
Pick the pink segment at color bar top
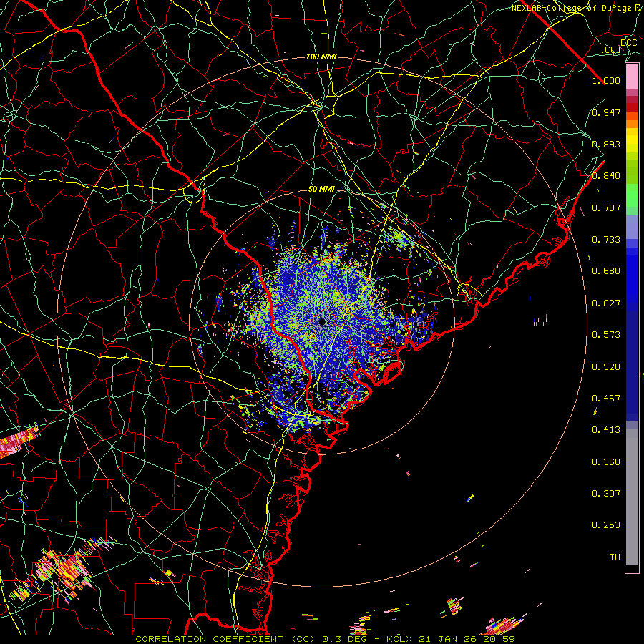[632, 77]
